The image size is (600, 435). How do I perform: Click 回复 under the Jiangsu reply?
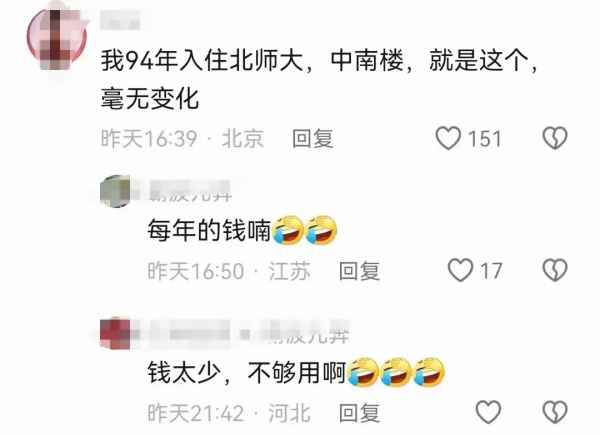click(359, 271)
